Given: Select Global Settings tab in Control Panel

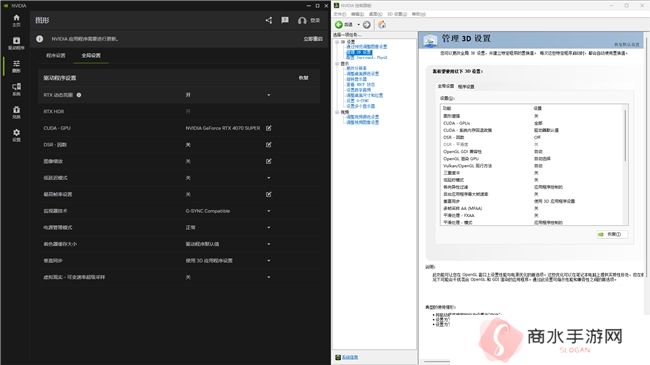Looking at the screenshot, I should coord(446,86).
